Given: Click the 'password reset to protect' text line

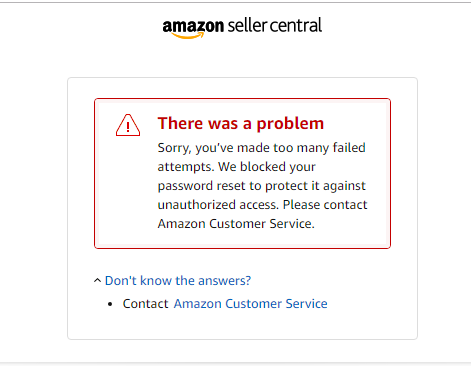Looking at the screenshot, I should 262,186.
